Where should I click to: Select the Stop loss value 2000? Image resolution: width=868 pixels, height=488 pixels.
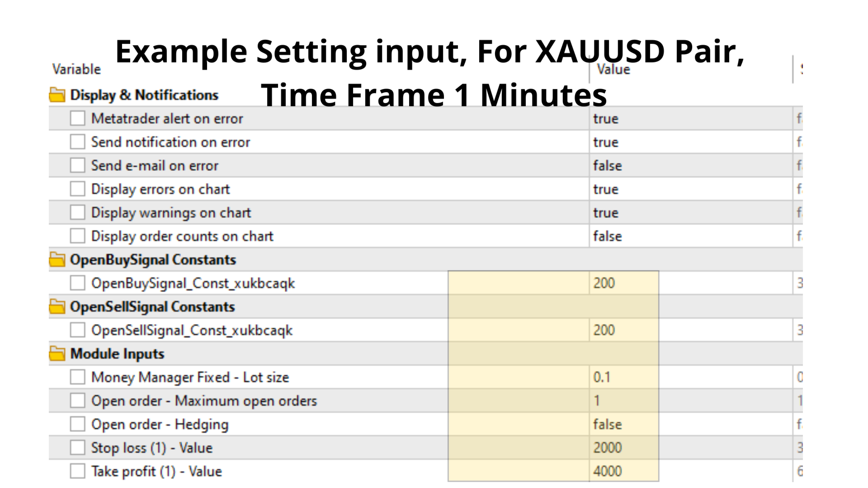607,448
